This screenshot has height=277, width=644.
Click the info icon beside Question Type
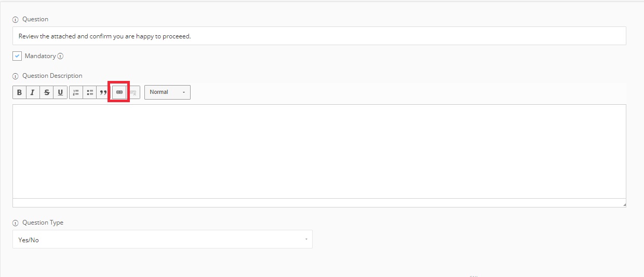tap(16, 223)
